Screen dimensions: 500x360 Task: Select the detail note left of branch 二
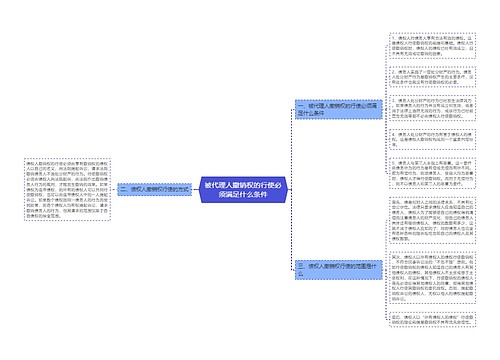(x=67, y=189)
